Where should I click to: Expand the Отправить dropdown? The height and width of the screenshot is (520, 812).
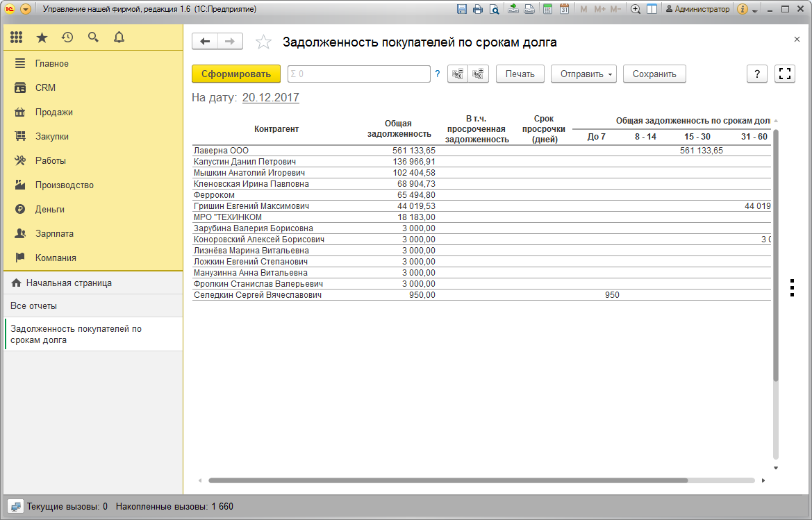pyautogui.click(x=583, y=74)
